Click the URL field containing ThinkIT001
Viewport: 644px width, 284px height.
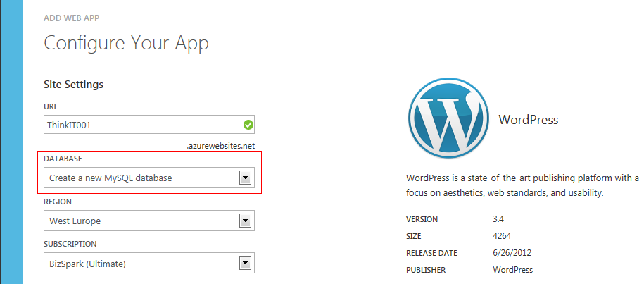click(149, 125)
